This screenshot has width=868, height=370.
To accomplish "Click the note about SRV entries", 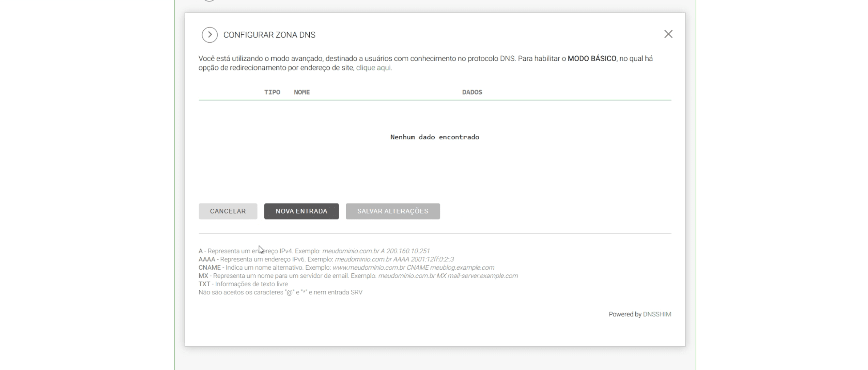I will pyautogui.click(x=280, y=292).
